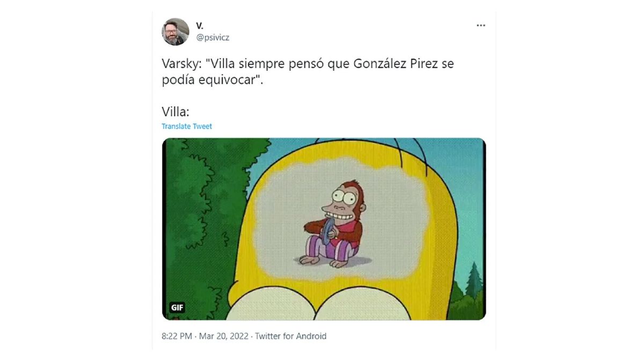Visit the @psivicz handle profile

pyautogui.click(x=213, y=38)
